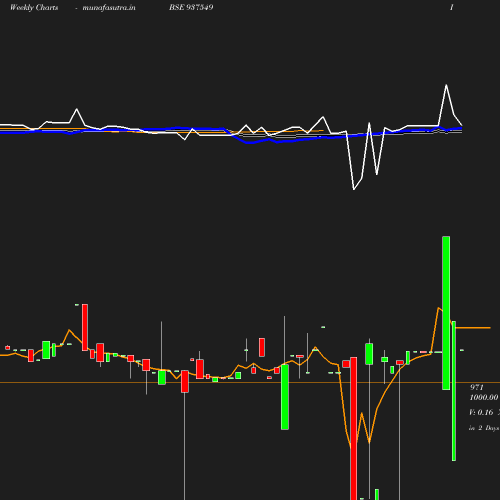500x500 pixels.
Task: Click the "V: 0.16" volume label
Action: tap(481, 412)
